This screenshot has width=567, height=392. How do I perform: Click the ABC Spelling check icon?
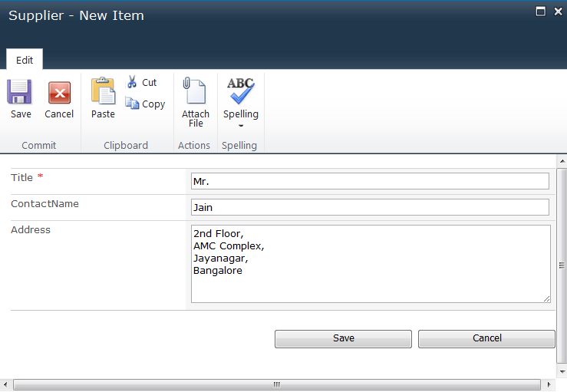click(240, 90)
